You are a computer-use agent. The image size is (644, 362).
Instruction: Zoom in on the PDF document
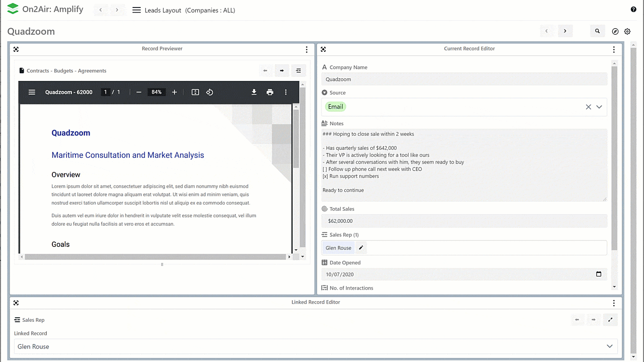(x=175, y=92)
